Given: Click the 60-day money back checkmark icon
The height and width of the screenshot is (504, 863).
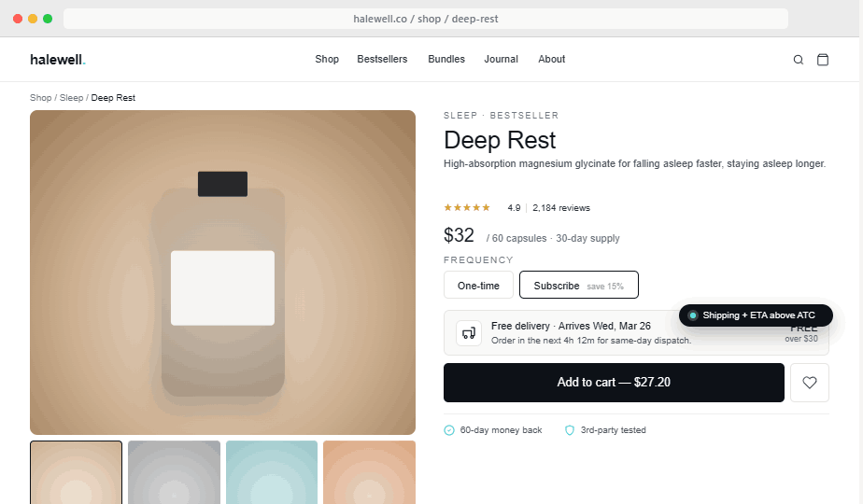Looking at the screenshot, I should click(x=449, y=430).
